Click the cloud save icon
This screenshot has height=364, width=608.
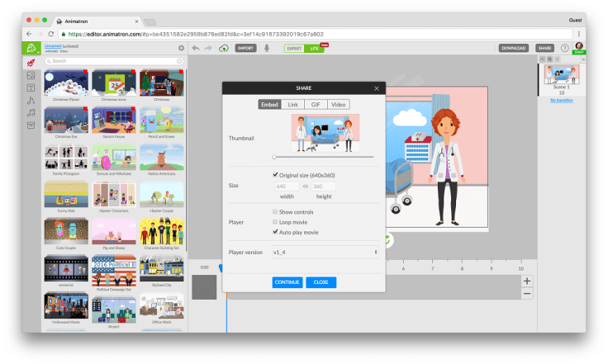pyautogui.click(x=224, y=48)
